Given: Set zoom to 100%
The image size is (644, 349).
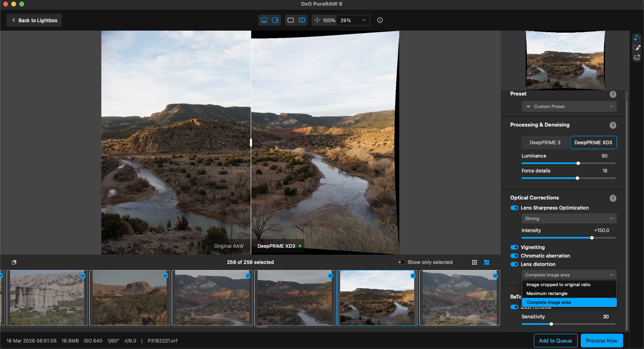Looking at the screenshot, I should click(x=329, y=20).
